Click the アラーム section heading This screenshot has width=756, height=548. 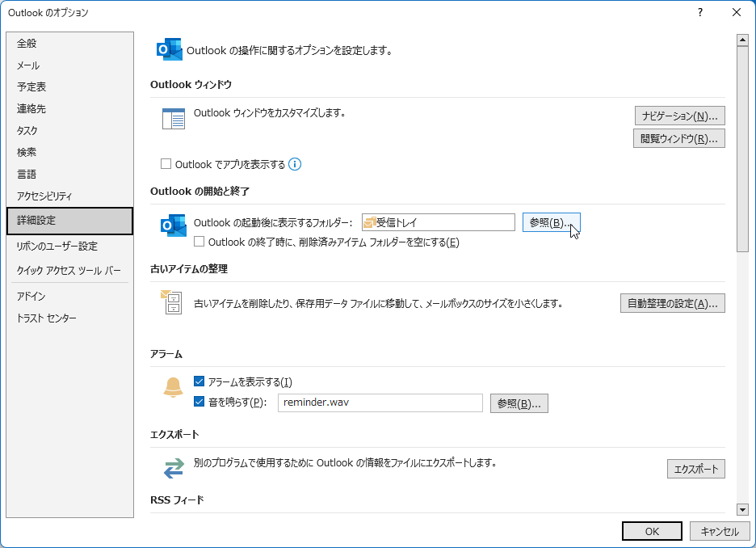pos(166,354)
